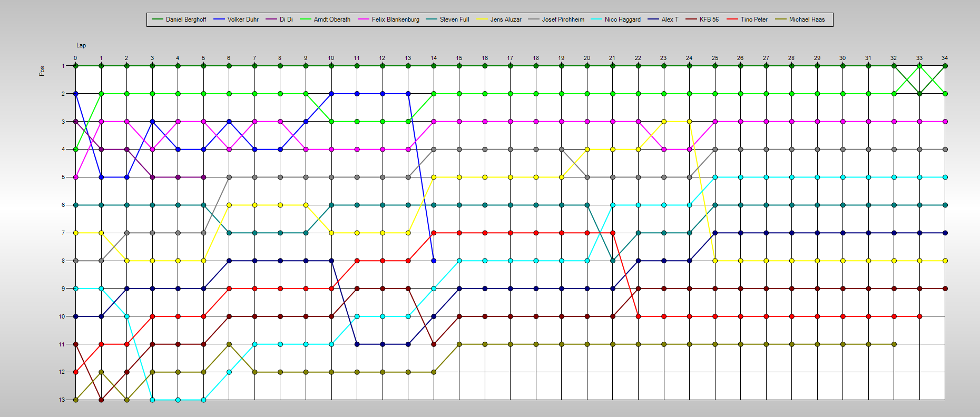The width and height of the screenshot is (980, 417).
Task: Click lap number 33 on the axis
Action: click(x=919, y=58)
